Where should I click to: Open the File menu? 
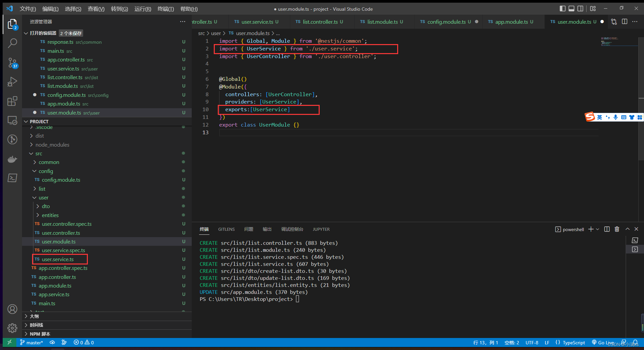coord(28,9)
